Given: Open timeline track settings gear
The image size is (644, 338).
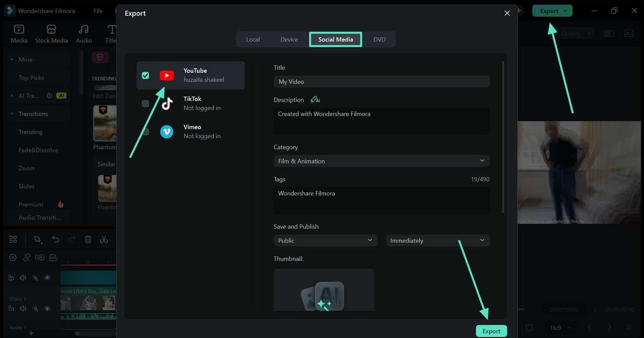Looking at the screenshot, I should [x=13, y=257].
